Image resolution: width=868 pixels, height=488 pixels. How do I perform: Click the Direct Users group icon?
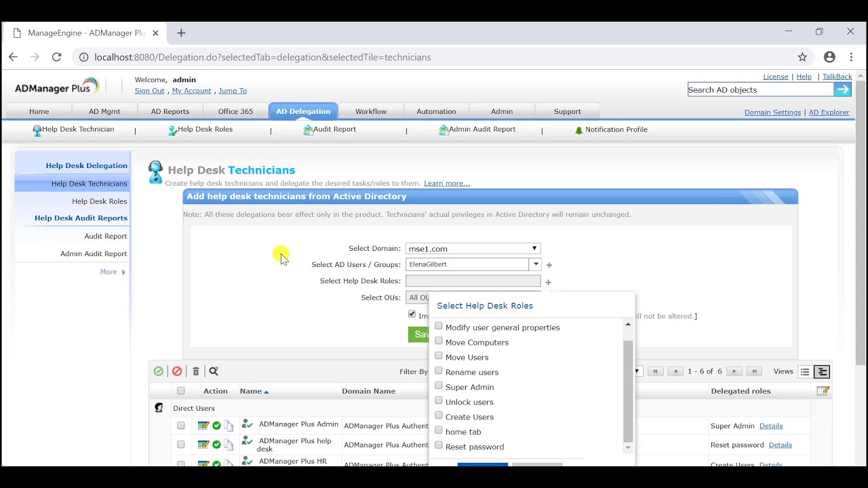pos(159,408)
